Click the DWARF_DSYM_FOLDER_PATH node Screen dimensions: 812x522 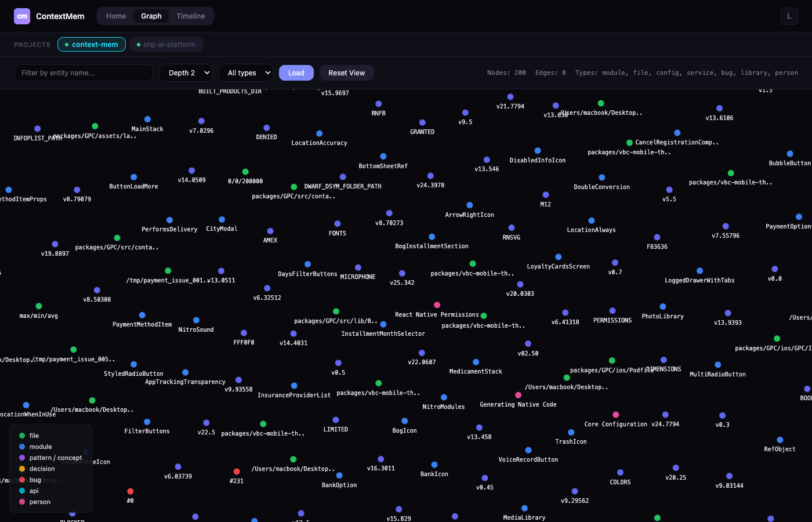(343, 177)
